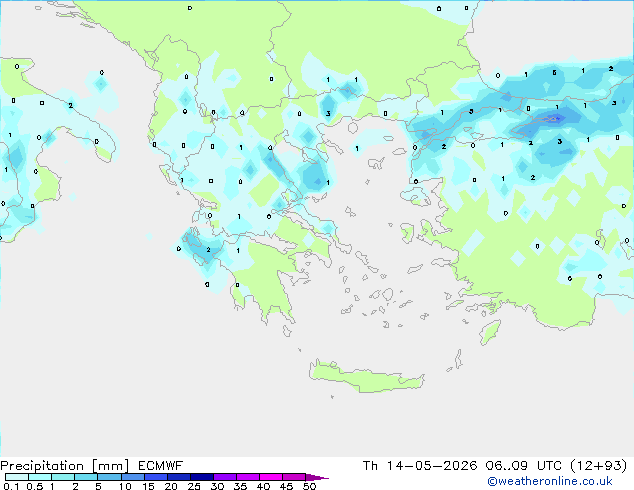Image resolution: width=634 pixels, height=490 pixels.
Task: Click the 2–5 mm legend color box
Action: point(86,477)
